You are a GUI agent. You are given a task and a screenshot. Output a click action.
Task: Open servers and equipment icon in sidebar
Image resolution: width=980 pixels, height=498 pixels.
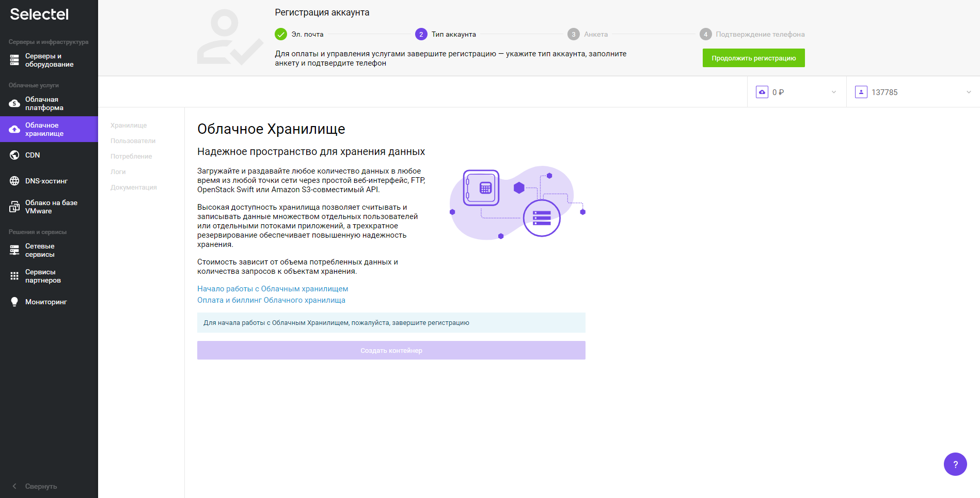tap(14, 60)
